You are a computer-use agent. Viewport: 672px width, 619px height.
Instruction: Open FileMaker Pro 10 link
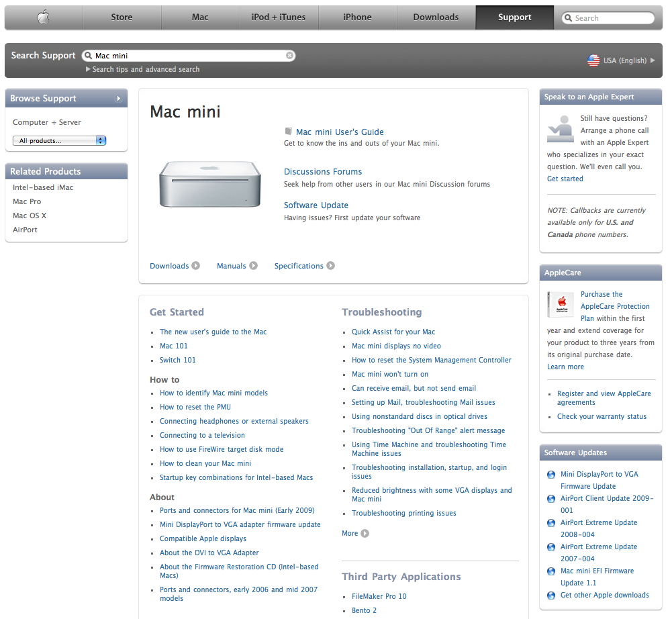379,596
